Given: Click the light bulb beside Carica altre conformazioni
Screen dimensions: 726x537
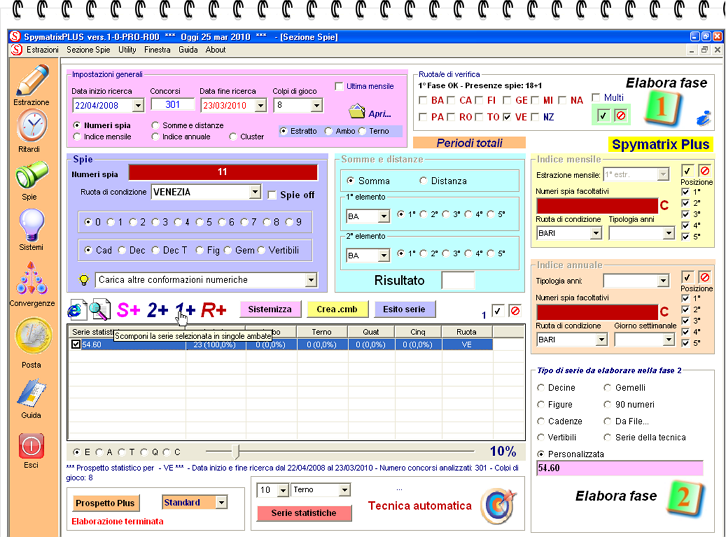Looking at the screenshot, I should coord(84,280).
